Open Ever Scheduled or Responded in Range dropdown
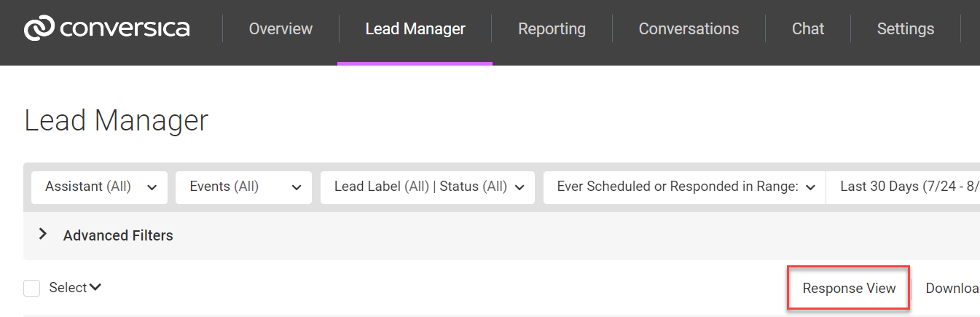Image resolution: width=980 pixels, height=317 pixels. (685, 187)
